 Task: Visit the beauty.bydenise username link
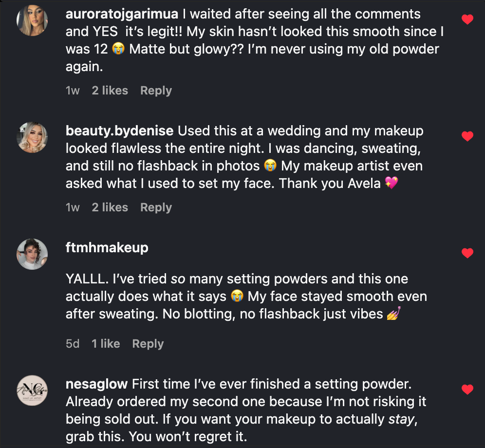click(x=119, y=131)
